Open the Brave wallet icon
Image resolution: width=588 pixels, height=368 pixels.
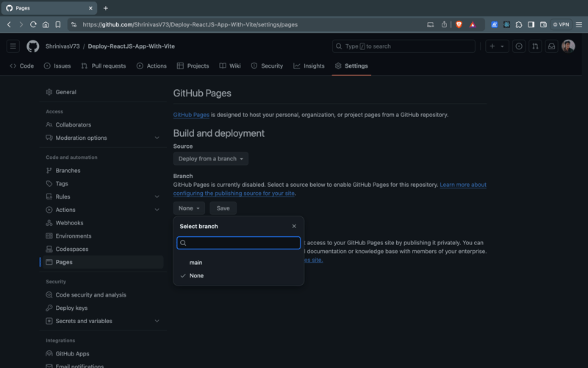543,24
